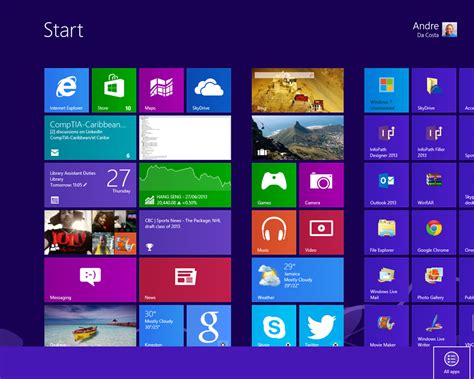Open the Mail tile showing CompTIA-Caribbean
The height and width of the screenshot is (379, 474).
[x=90, y=138]
